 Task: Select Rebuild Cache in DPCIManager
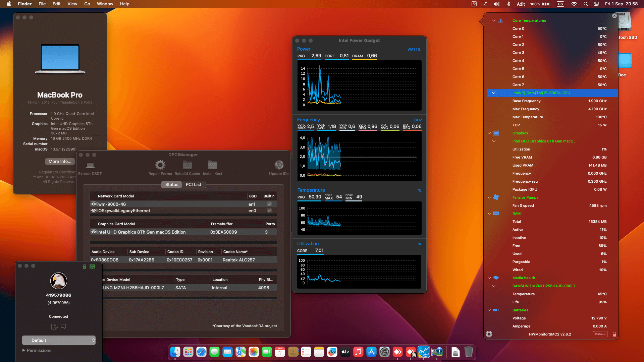tap(187, 165)
